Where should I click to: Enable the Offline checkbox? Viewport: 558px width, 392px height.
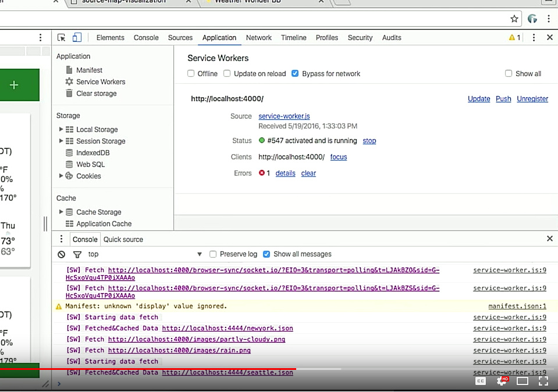tap(191, 74)
